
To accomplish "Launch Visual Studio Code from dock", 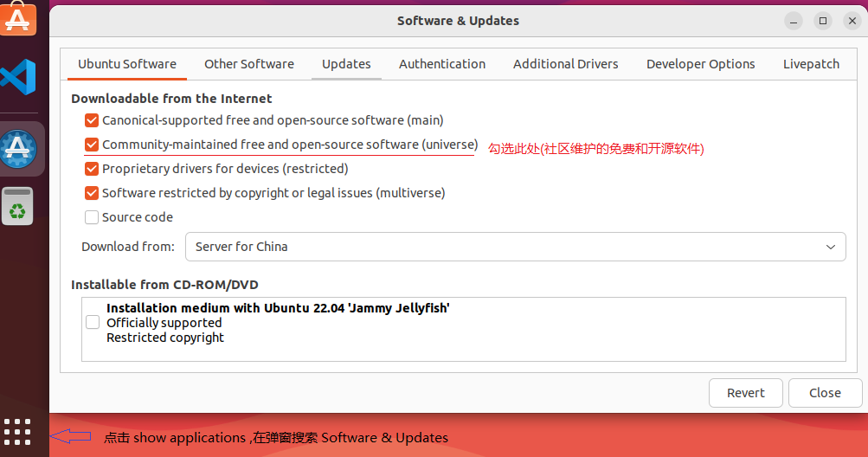I will [18, 77].
